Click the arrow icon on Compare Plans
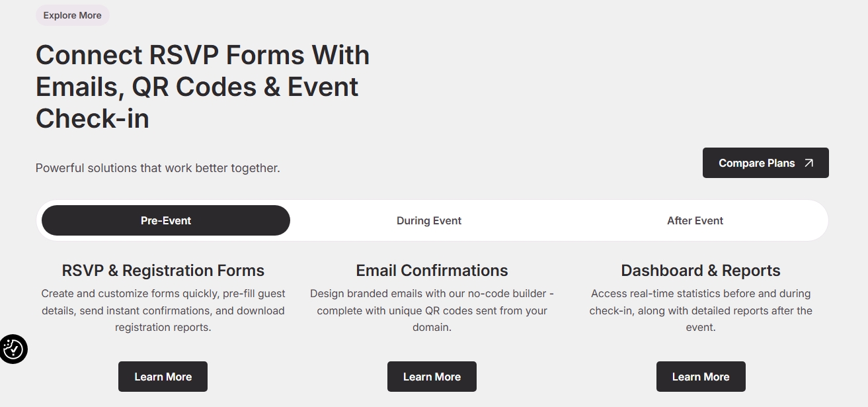The image size is (868, 407). (x=809, y=163)
